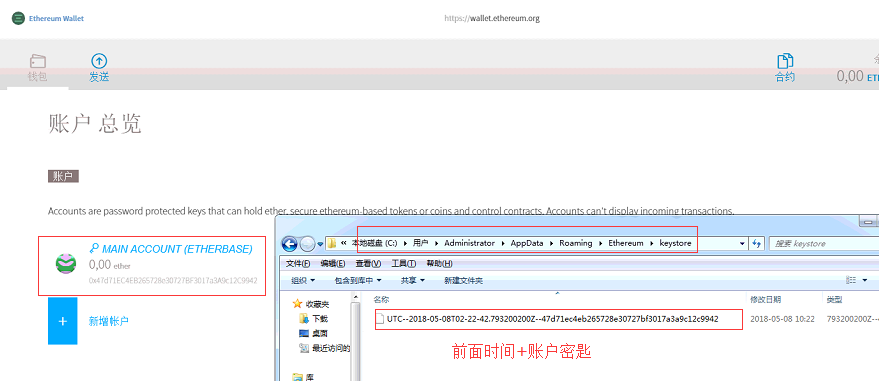Screen dimensions: 879x381
Task: Open the 钱包 wallet tab
Action: click(38, 68)
